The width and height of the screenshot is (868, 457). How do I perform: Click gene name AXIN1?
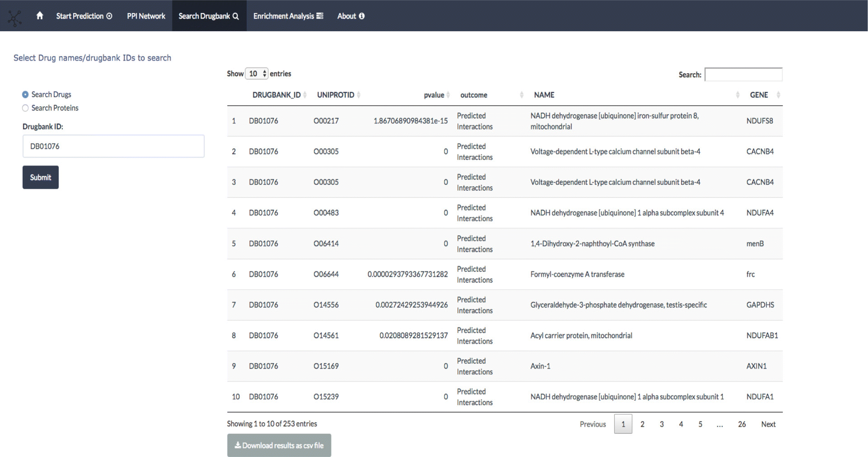756,366
